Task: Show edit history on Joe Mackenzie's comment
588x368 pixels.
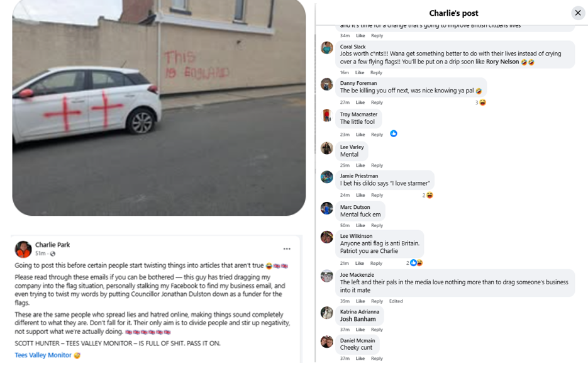Action: (x=396, y=301)
